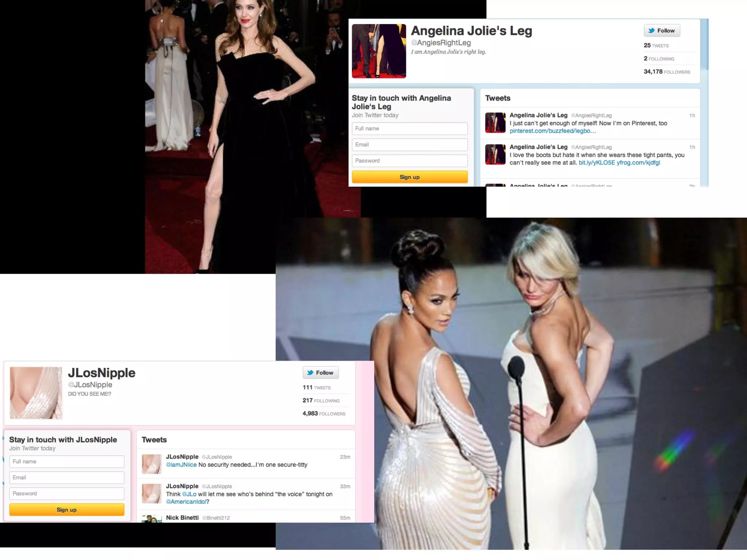Open the pinterest.com/buzzfeed link in tweet
This screenshot has height=560, width=747.
click(x=552, y=131)
